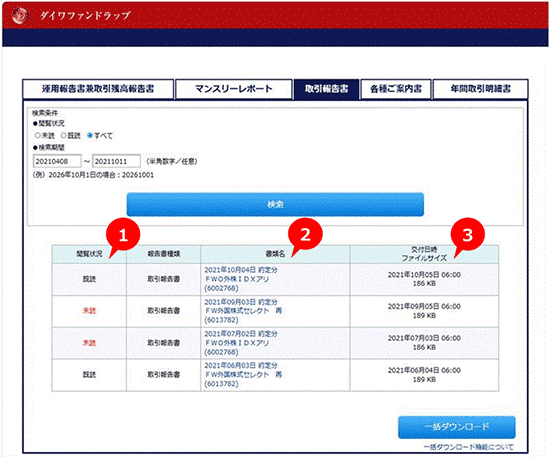Click the 書類名 column header
The image size is (550, 458).
point(275,254)
